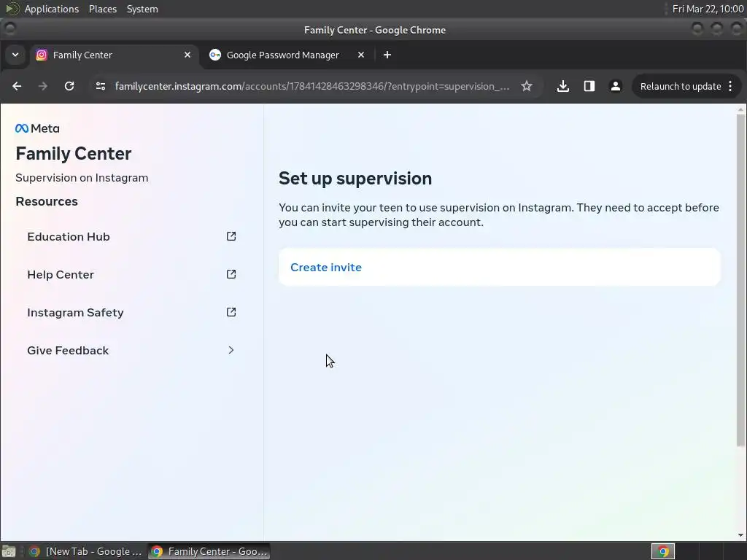The height and width of the screenshot is (560, 747).
Task: Click Instagram favicon on Family Center tab
Action: (42, 55)
